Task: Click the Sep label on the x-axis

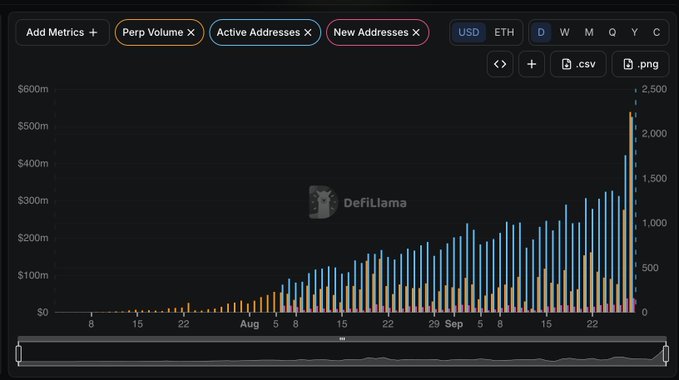Action: (454, 324)
